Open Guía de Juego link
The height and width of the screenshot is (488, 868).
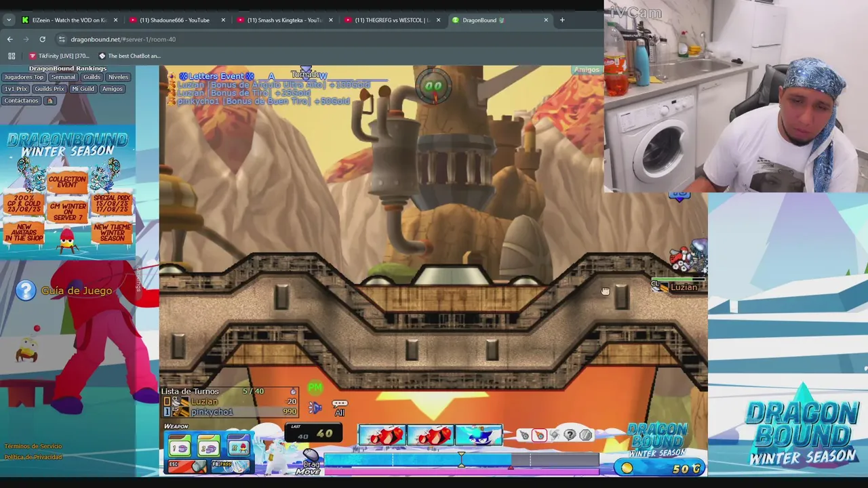(x=77, y=291)
